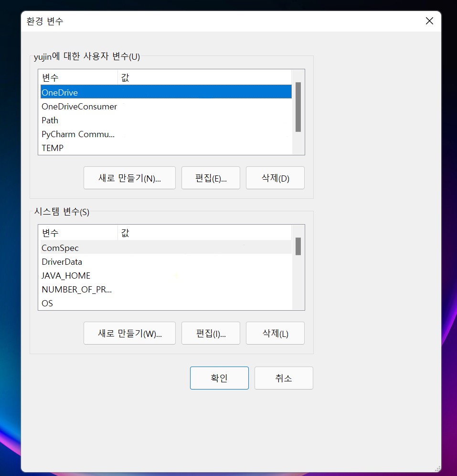457x476 pixels.
Task: Select the JAVA_HOME system variable
Action: (x=166, y=275)
